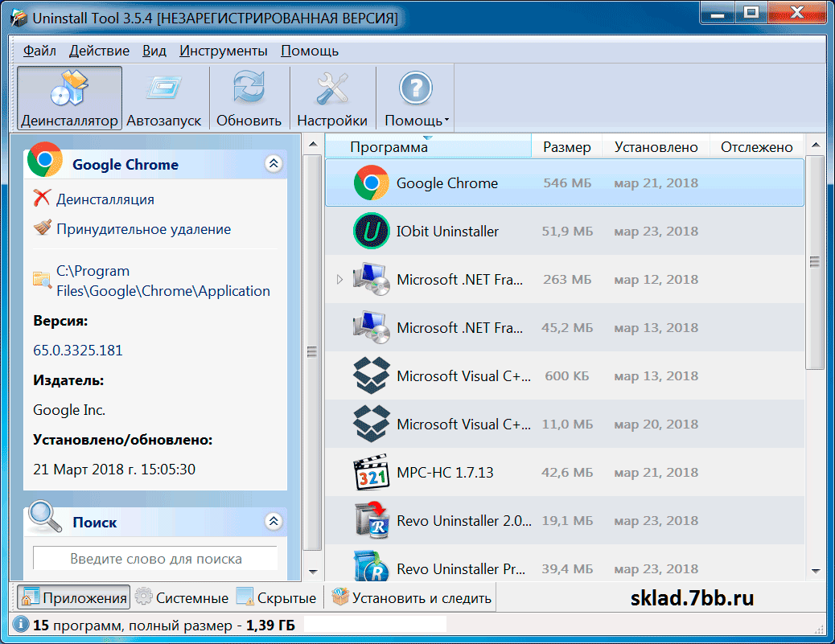The width and height of the screenshot is (835, 644).
Task: Click the version number 65.0.3325.181
Action: (78, 351)
